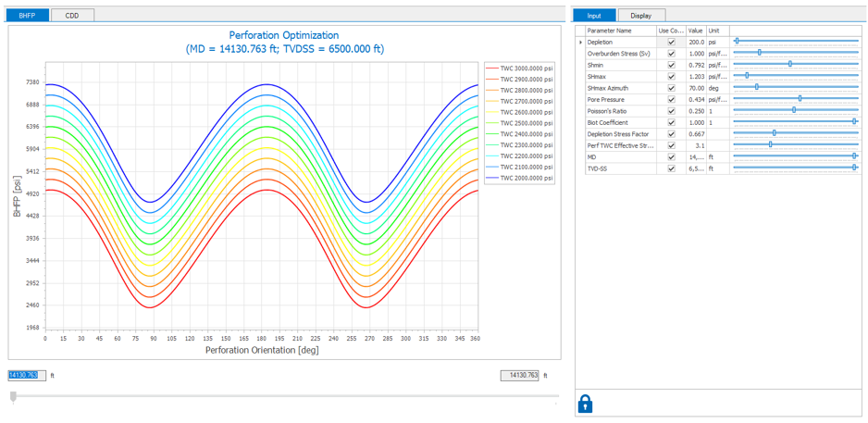Click the Poisson's Ratio slider handle
868x423 pixels.
click(x=794, y=110)
